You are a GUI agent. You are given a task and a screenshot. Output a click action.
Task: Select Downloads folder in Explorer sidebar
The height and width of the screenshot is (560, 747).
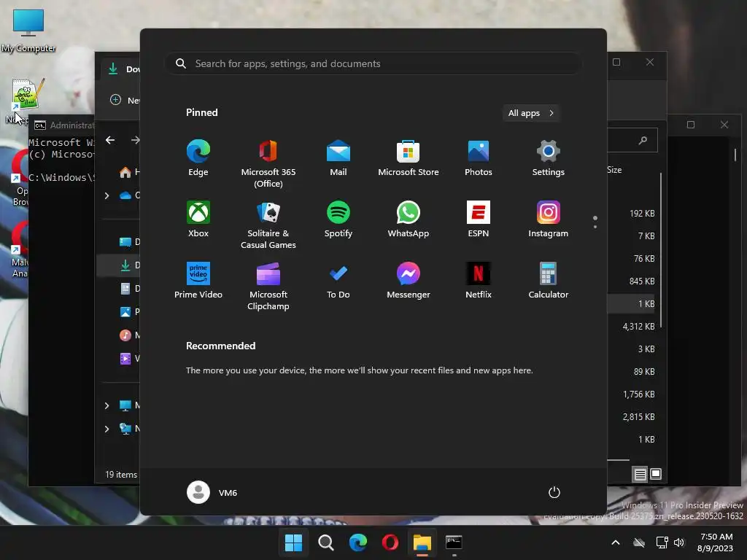point(119,265)
